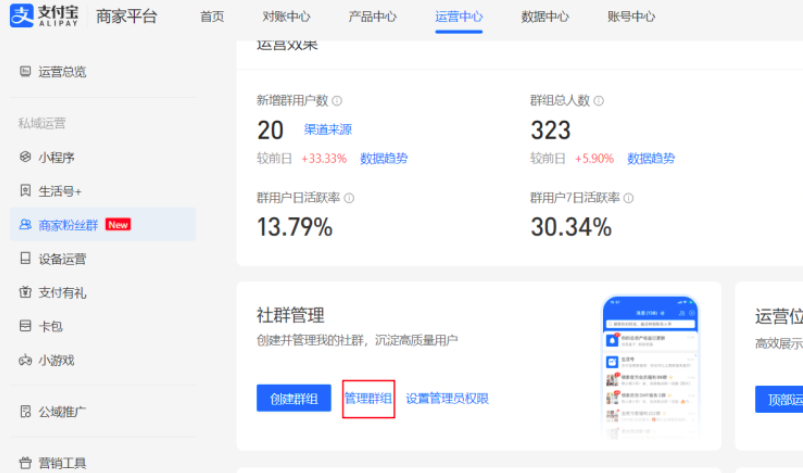Select 运营总览 in the sidebar
The width and height of the screenshot is (803, 473).
pos(62,72)
